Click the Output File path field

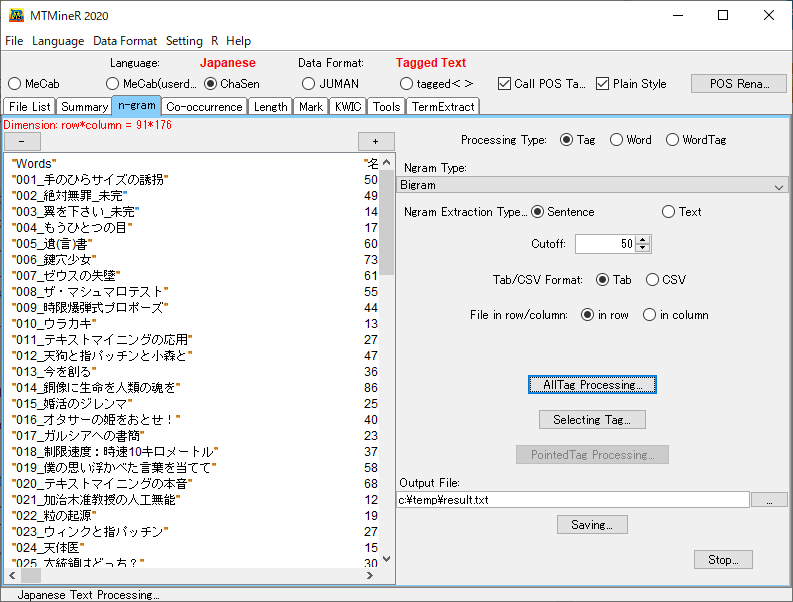(x=572, y=500)
